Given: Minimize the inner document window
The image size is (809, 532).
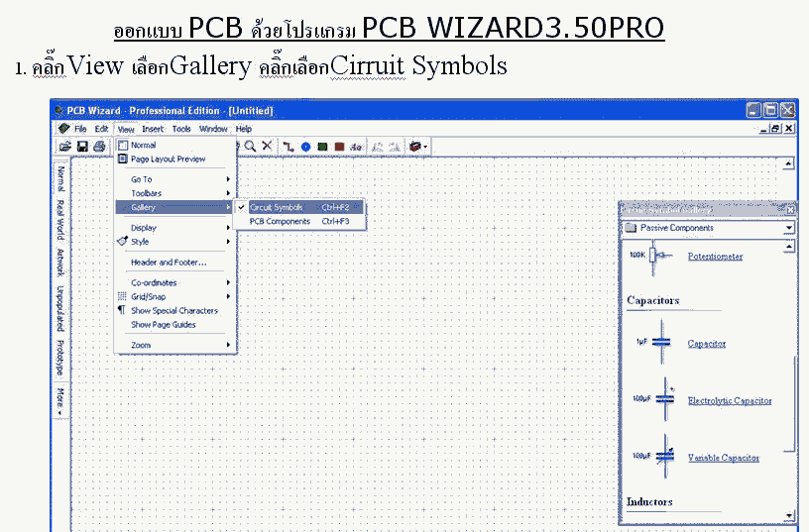Looking at the screenshot, I should click(x=763, y=129).
